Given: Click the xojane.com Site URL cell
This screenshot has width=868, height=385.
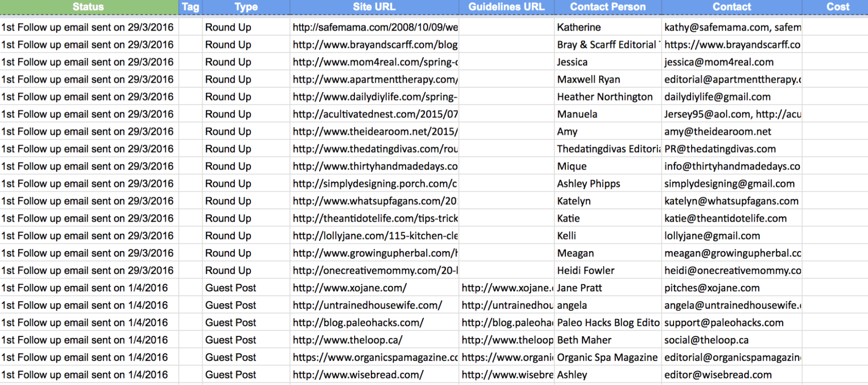Looking at the screenshot, I should [x=374, y=288].
